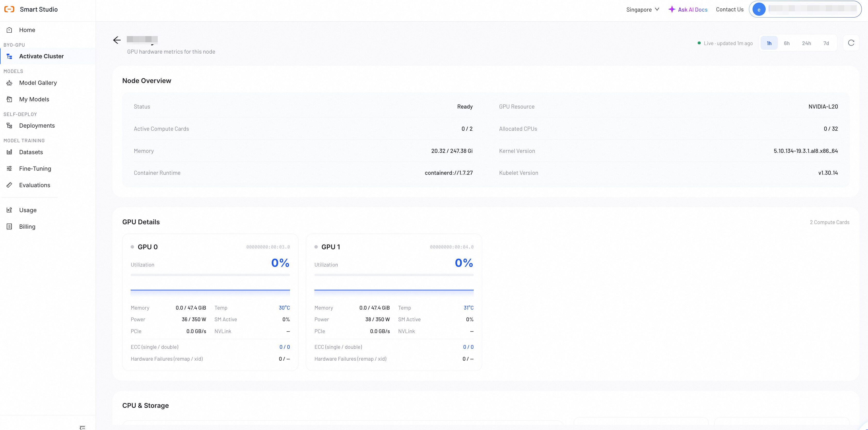Image resolution: width=868 pixels, height=430 pixels.
Task: Switch to the 7d time range
Action: [826, 43]
